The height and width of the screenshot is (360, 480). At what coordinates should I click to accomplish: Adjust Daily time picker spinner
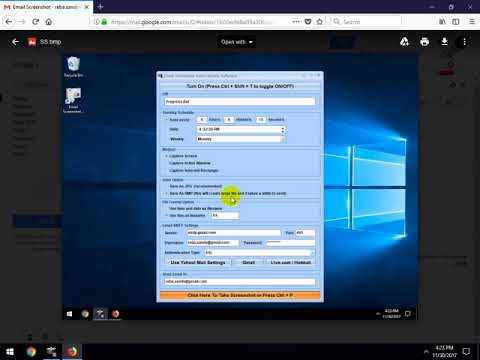coord(283,129)
